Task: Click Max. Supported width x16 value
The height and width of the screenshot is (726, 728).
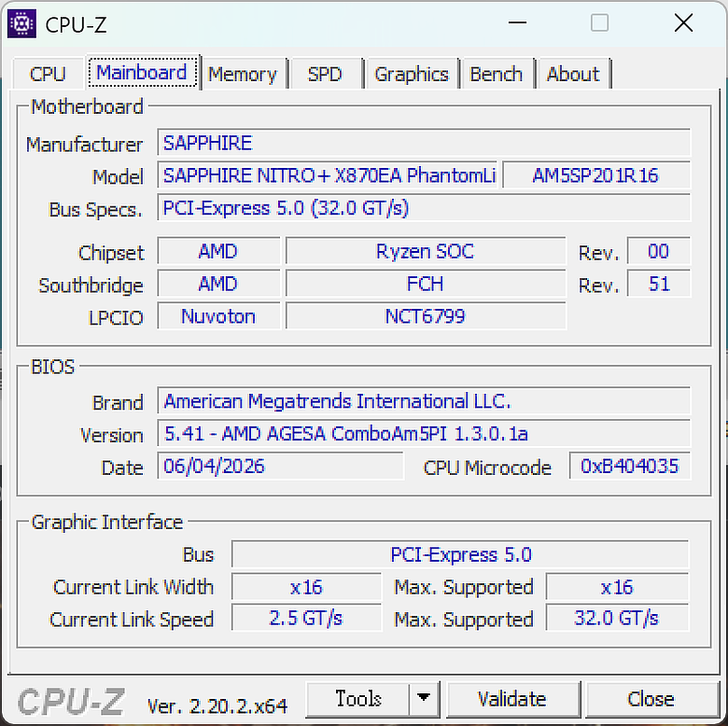Action: tap(617, 587)
